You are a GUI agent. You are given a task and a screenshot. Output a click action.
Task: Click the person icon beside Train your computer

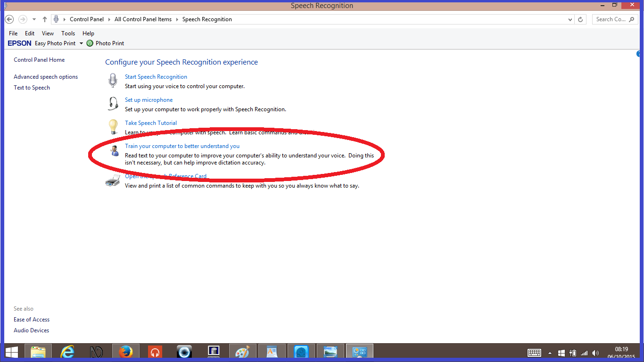click(x=115, y=151)
